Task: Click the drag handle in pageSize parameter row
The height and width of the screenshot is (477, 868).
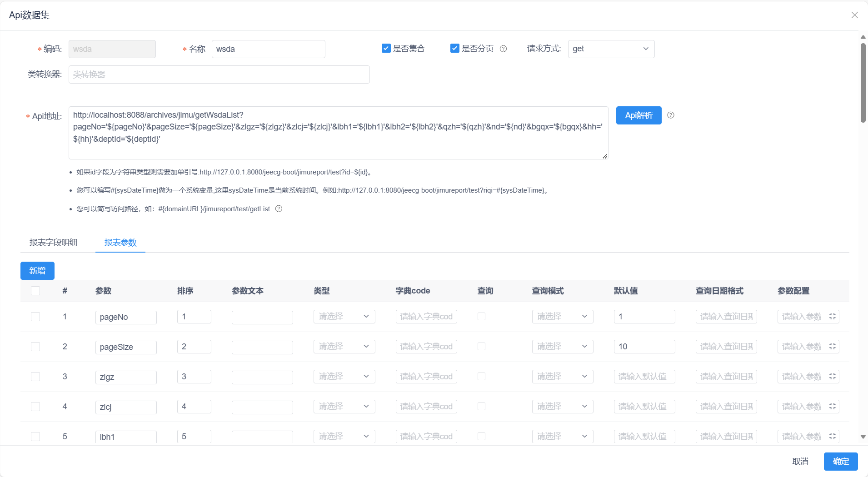Action: [x=833, y=346]
